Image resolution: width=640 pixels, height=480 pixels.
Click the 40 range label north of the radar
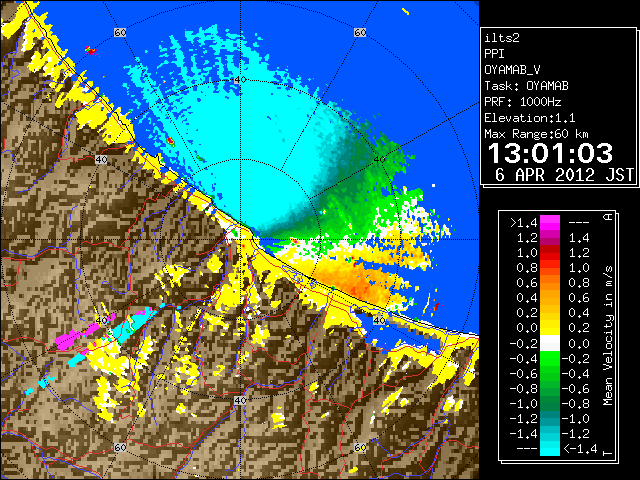pos(240,80)
